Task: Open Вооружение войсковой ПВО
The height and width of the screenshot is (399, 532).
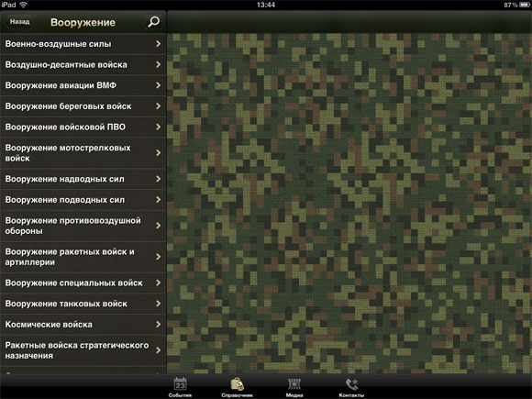Action: coord(83,127)
